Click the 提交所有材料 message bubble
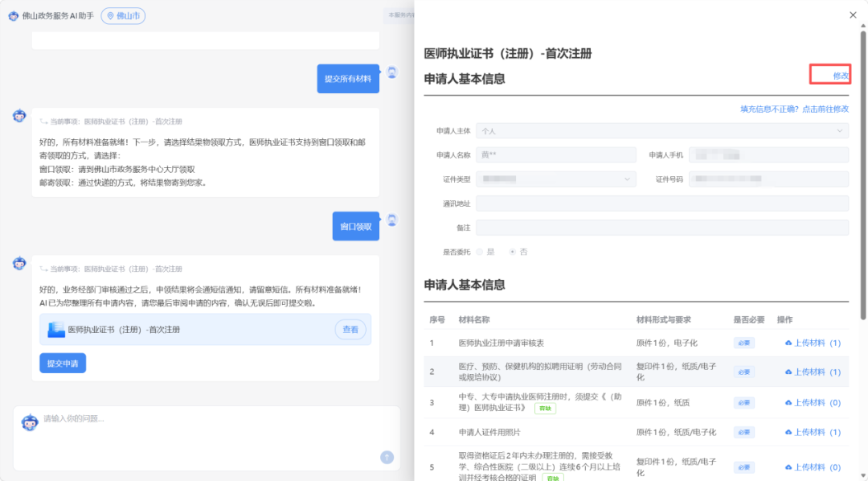 pos(348,79)
